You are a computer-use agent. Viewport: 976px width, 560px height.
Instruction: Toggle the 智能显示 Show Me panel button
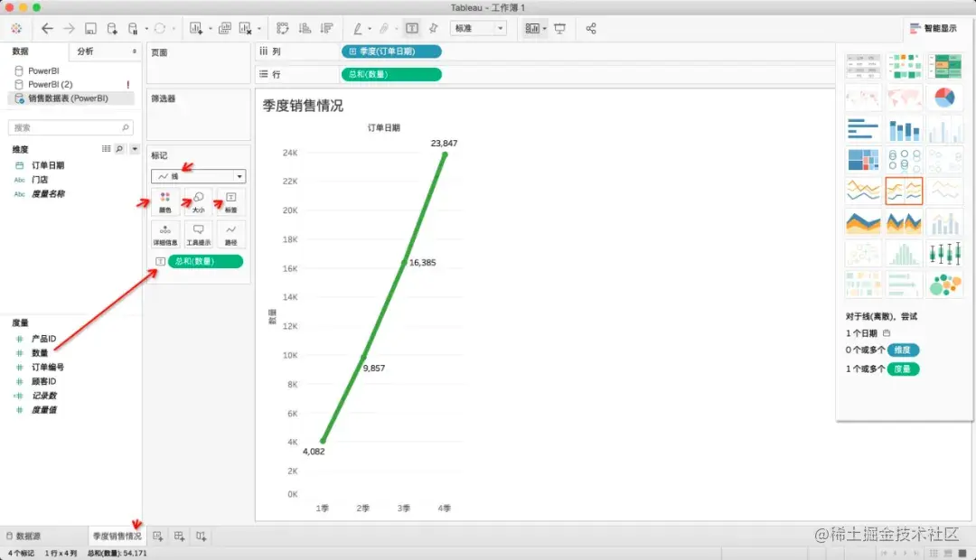click(x=933, y=29)
